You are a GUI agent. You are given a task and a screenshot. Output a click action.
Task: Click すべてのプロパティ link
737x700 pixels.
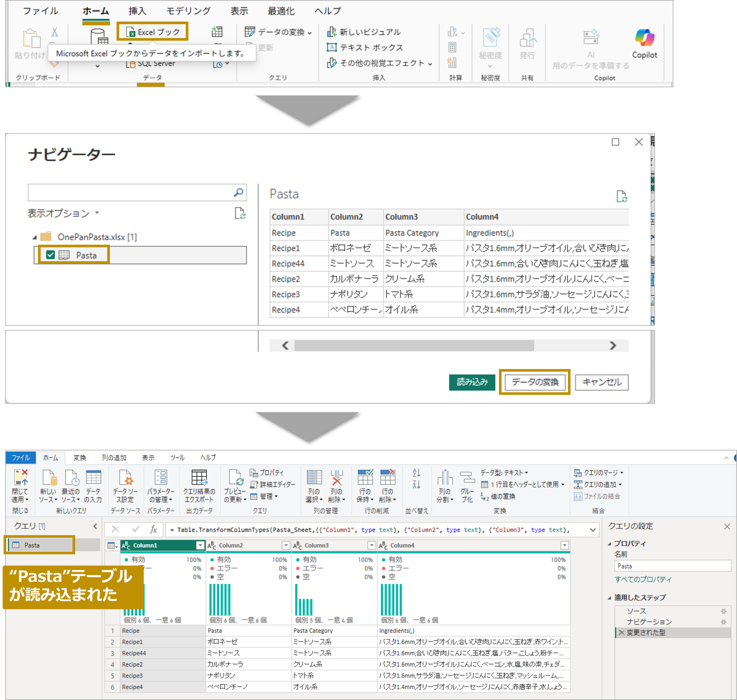click(643, 579)
